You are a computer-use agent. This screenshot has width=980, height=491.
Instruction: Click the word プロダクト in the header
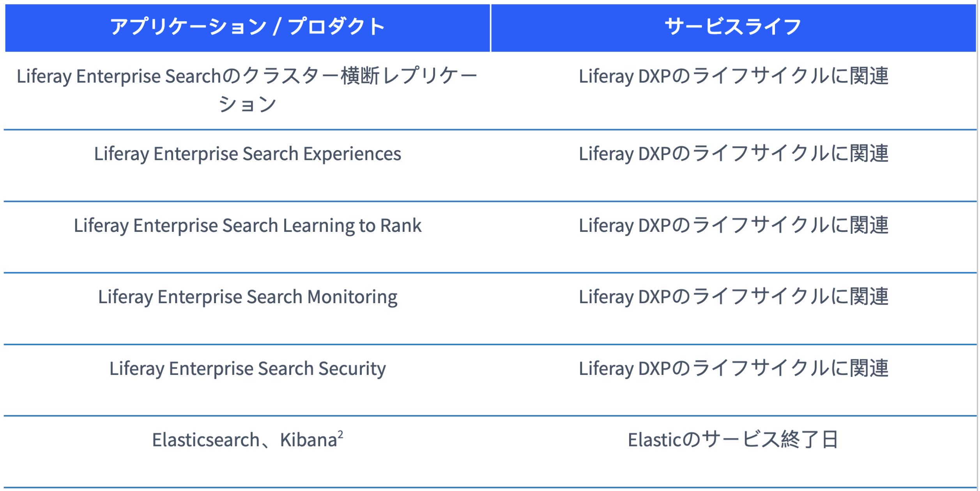tap(337, 27)
